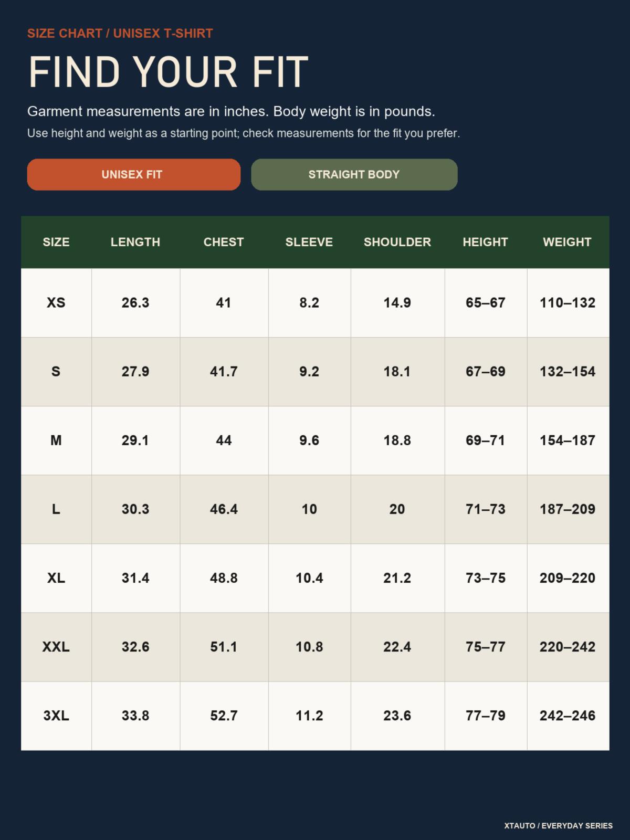Click the XS size row label
This screenshot has height=840, width=630.
tap(56, 303)
